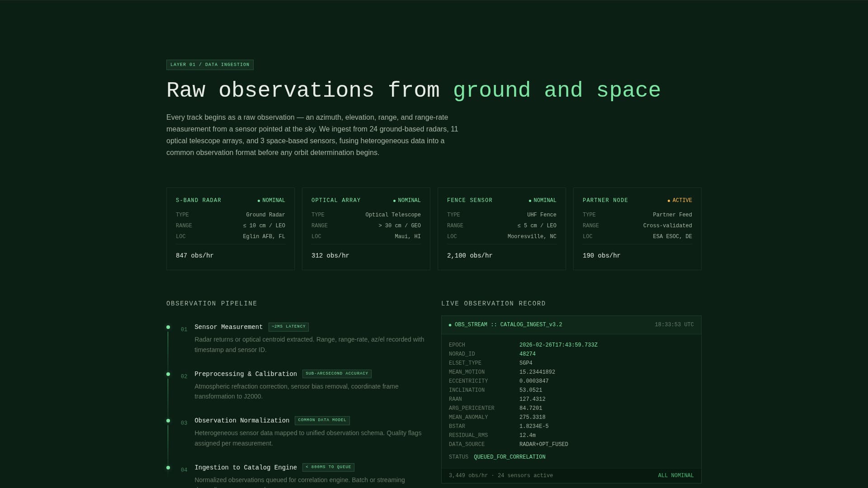Click the RESIDUAL_RMS 12.4m value readout
Viewport: 868px width, 488px height.
click(x=527, y=435)
